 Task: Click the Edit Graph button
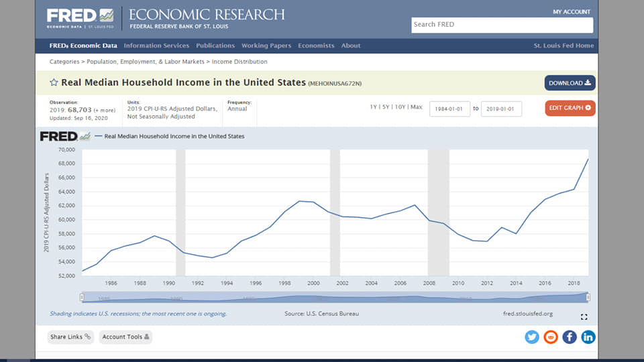[570, 108]
